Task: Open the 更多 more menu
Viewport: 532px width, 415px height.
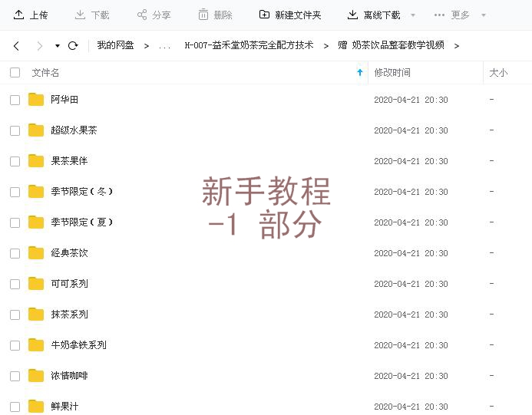Action: [x=451, y=15]
